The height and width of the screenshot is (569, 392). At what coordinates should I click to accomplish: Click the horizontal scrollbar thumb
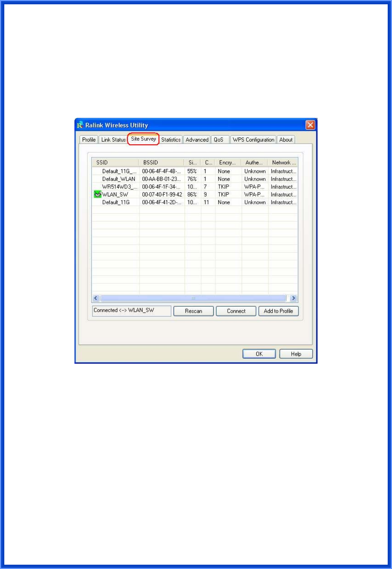(x=193, y=298)
